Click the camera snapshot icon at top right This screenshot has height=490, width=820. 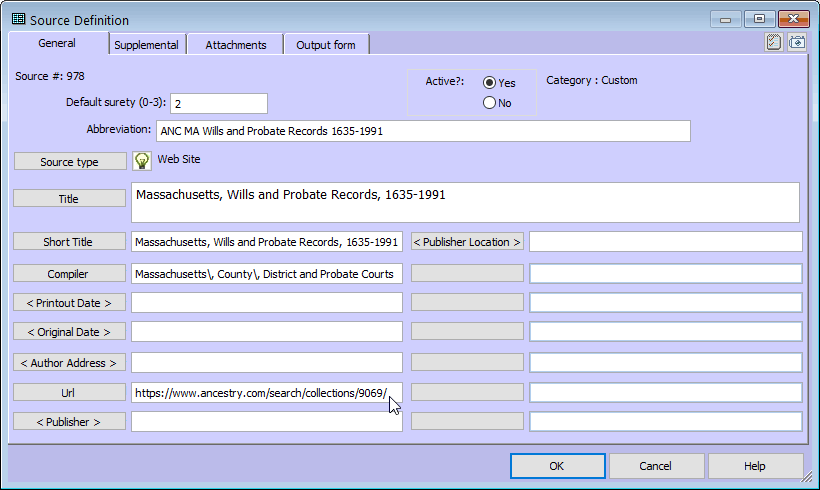coord(797,42)
